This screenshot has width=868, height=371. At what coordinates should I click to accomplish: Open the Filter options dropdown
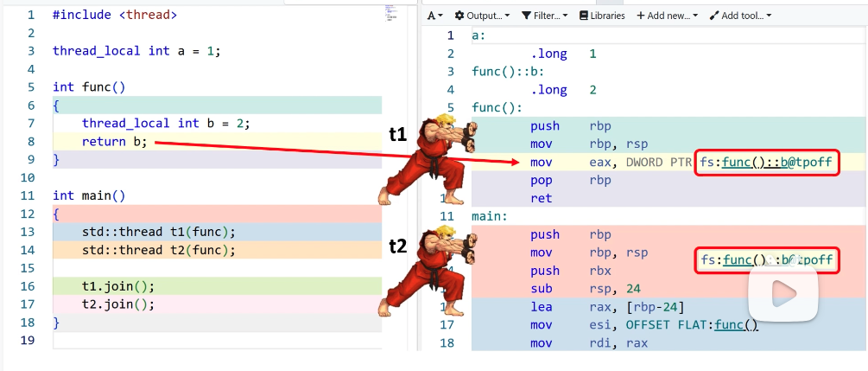(x=545, y=16)
